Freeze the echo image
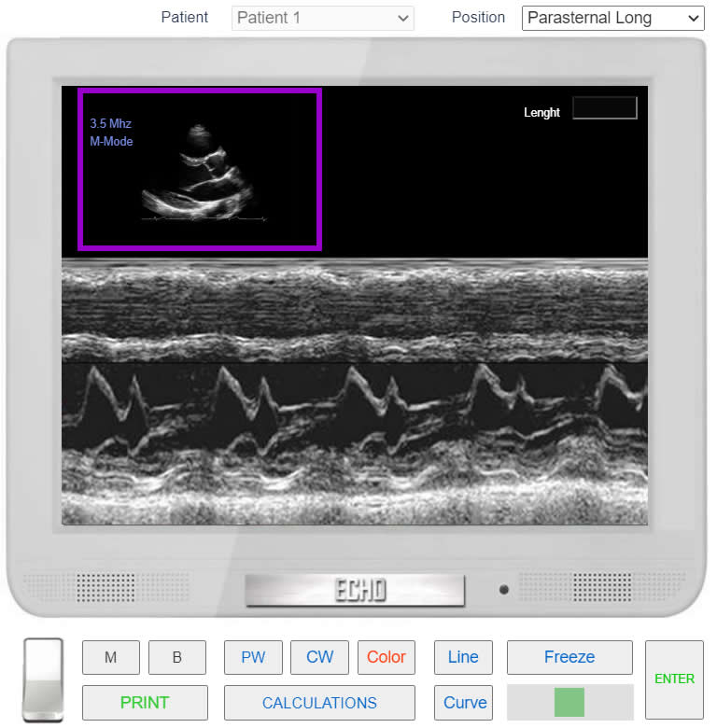The width and height of the screenshot is (717, 728). coord(569,657)
